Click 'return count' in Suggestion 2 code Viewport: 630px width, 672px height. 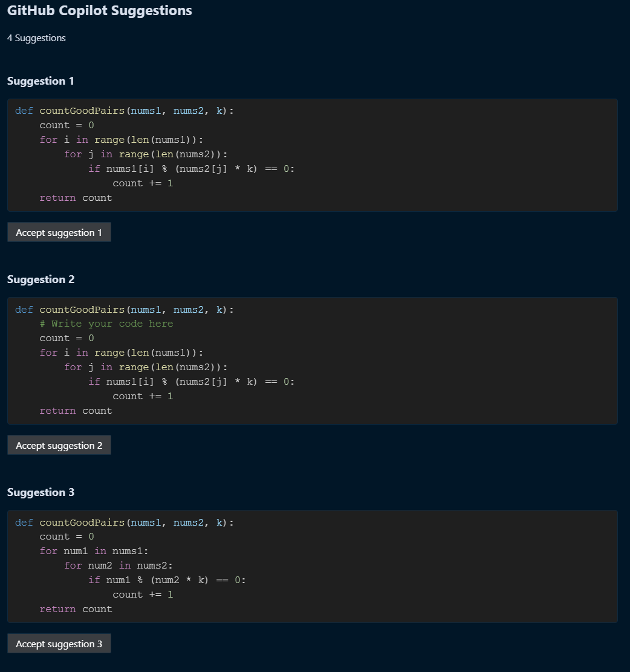click(76, 411)
